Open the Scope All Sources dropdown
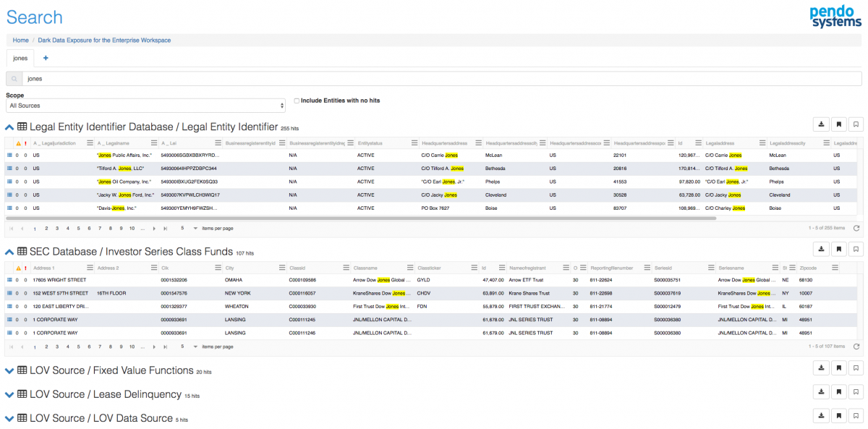This screenshot has height=429, width=868. [145, 106]
